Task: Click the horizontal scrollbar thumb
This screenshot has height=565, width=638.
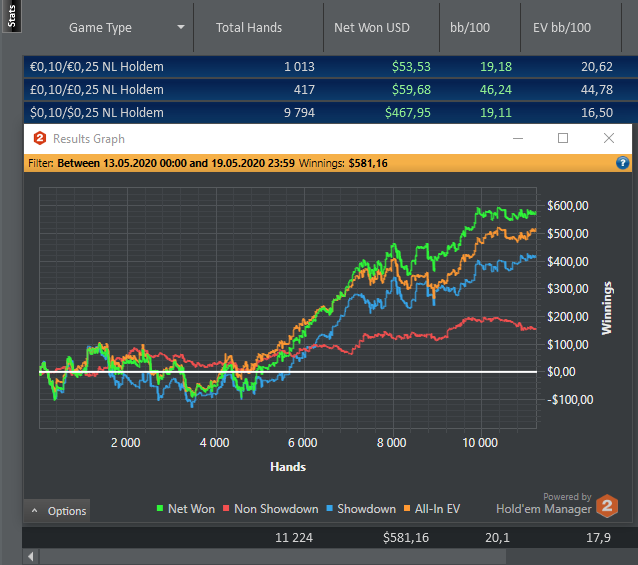Action: (x=273, y=556)
